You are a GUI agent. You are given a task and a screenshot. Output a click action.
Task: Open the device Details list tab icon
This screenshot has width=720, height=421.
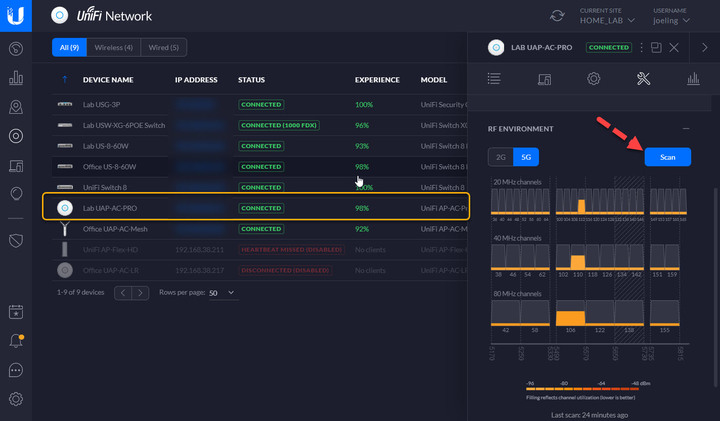[x=494, y=79]
